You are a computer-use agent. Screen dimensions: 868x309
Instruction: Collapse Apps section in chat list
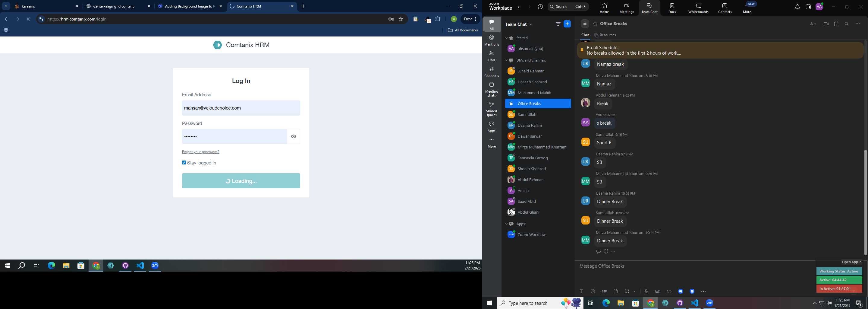pyautogui.click(x=506, y=224)
